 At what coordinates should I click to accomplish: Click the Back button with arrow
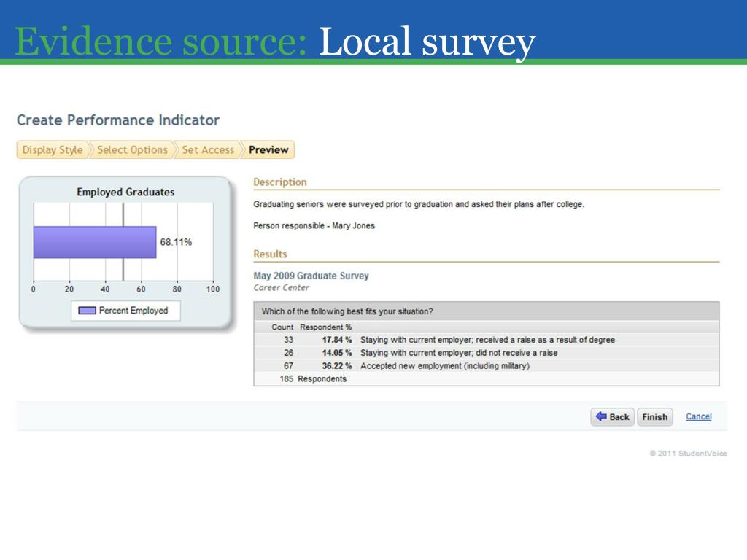point(612,416)
